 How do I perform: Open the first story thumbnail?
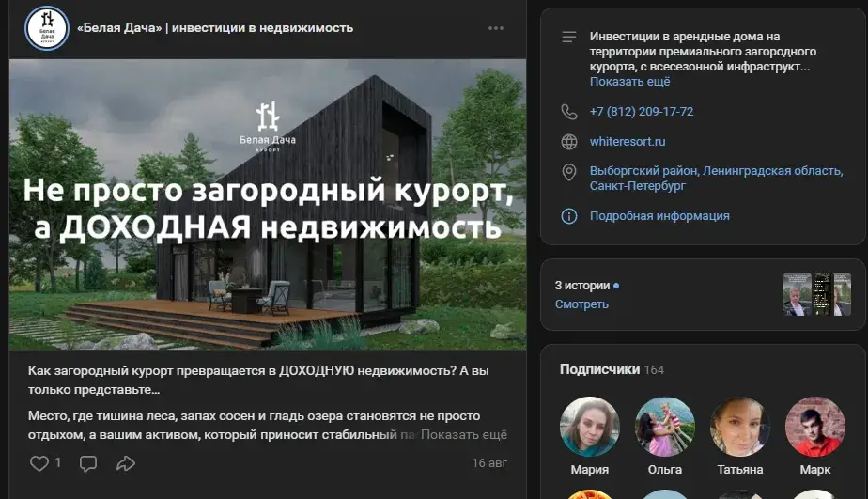(797, 295)
